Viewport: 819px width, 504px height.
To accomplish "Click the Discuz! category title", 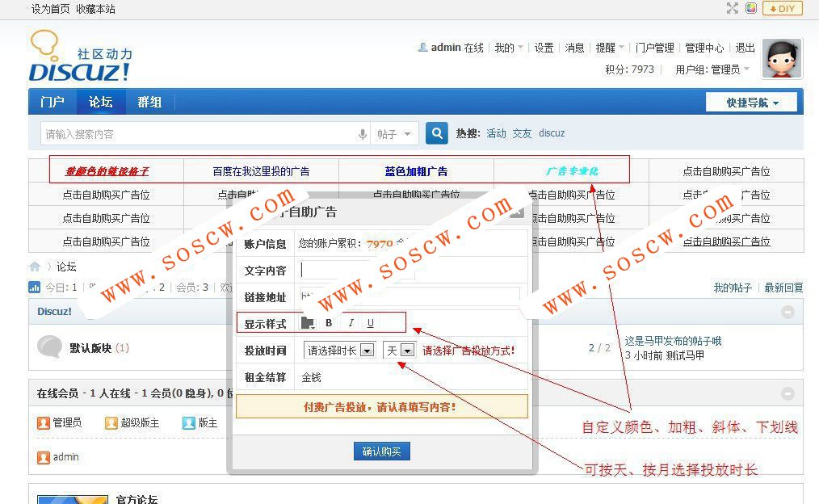I will click(x=54, y=311).
